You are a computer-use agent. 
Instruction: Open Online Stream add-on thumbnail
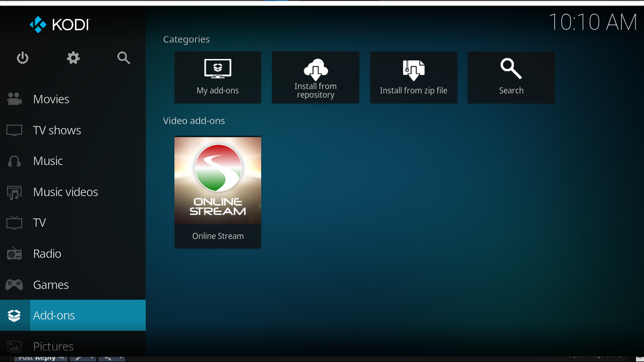click(218, 180)
